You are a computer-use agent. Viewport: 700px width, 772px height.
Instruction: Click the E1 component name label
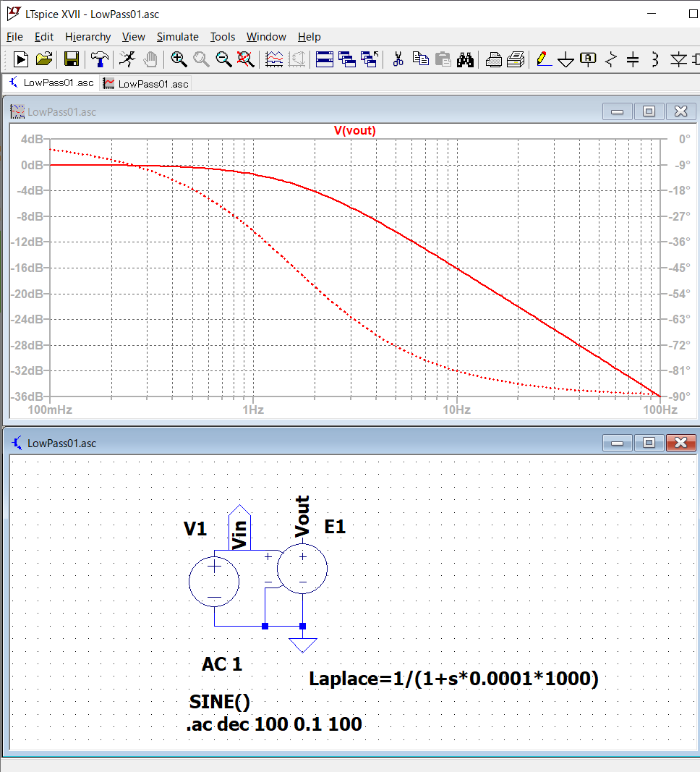(x=335, y=527)
